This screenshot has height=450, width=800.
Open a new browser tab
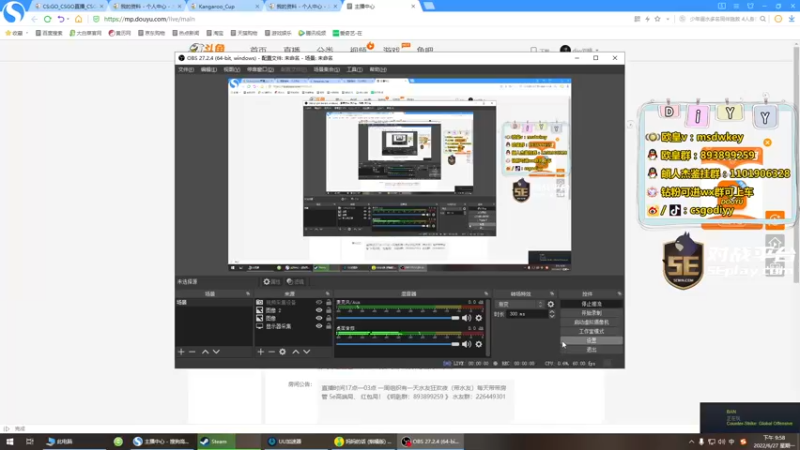click(x=429, y=6)
